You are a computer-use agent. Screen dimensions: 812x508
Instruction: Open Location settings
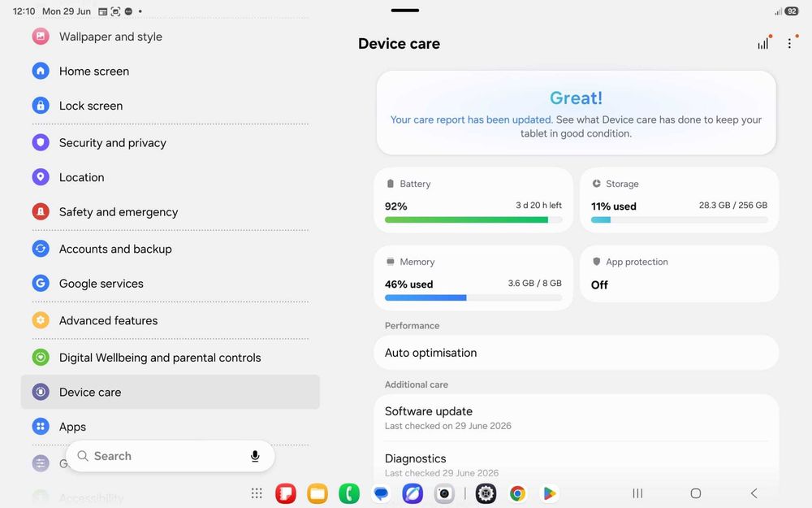170,177
